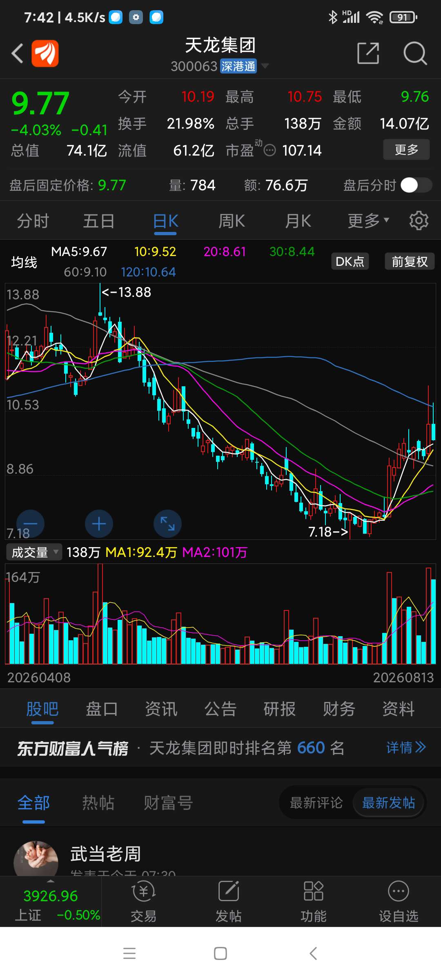Open the 股吧 tab
The height and width of the screenshot is (980, 441).
(x=42, y=709)
